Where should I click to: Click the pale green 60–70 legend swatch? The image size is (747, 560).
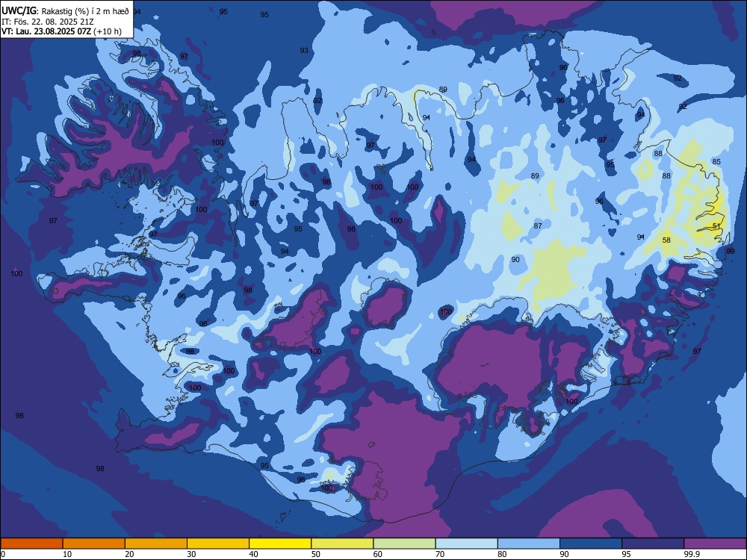click(404, 544)
